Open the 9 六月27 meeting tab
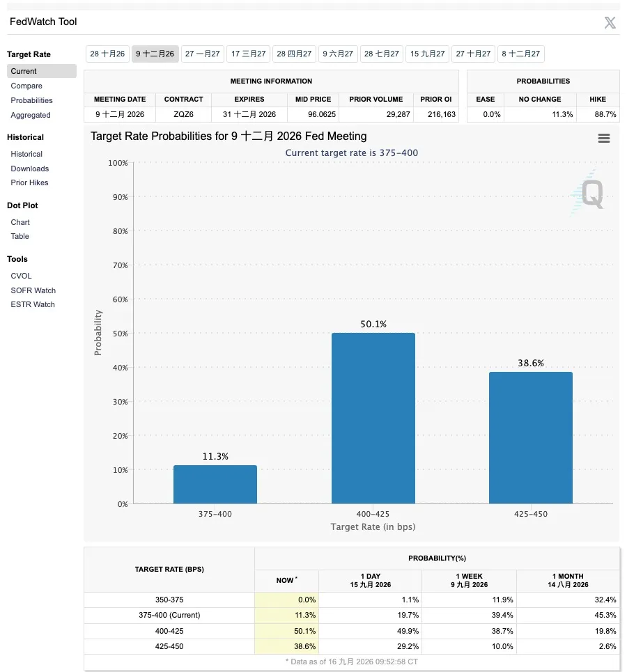Screen dimensions: 627x672 point(338,54)
